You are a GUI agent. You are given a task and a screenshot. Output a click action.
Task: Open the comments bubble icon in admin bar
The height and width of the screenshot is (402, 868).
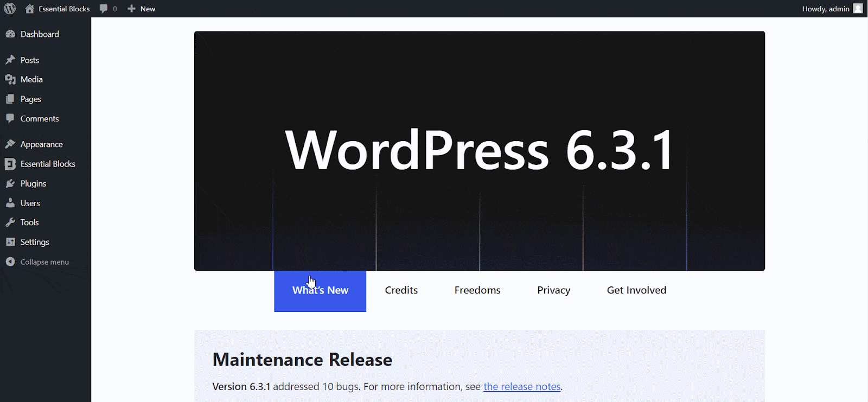[x=104, y=9]
